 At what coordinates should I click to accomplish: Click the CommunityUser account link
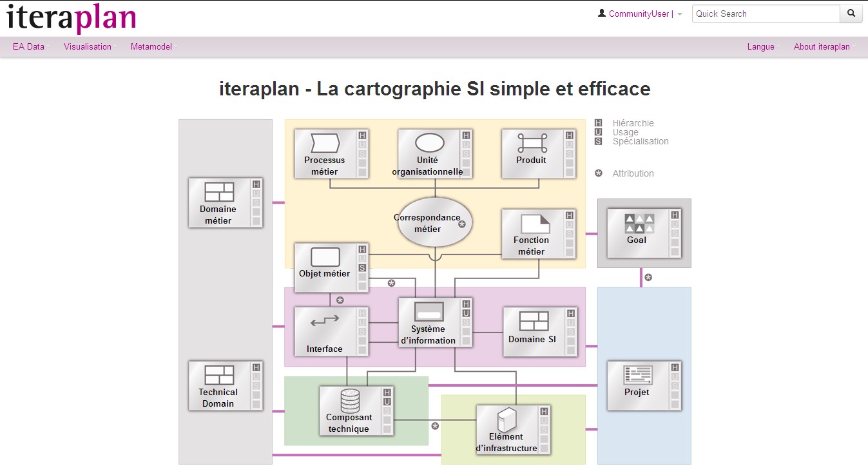[639, 14]
